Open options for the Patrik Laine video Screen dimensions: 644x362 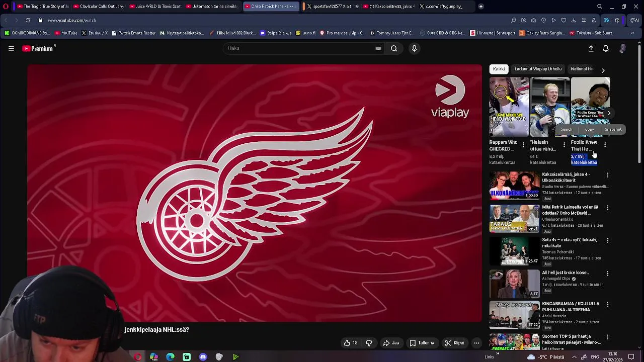point(608,208)
